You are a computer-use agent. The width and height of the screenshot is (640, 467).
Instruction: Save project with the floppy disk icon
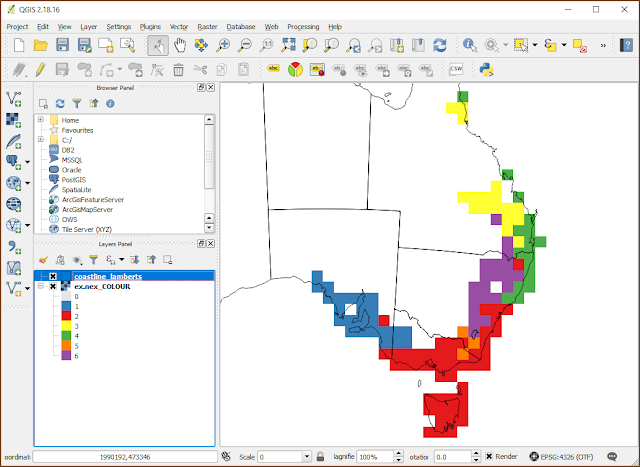[62, 44]
